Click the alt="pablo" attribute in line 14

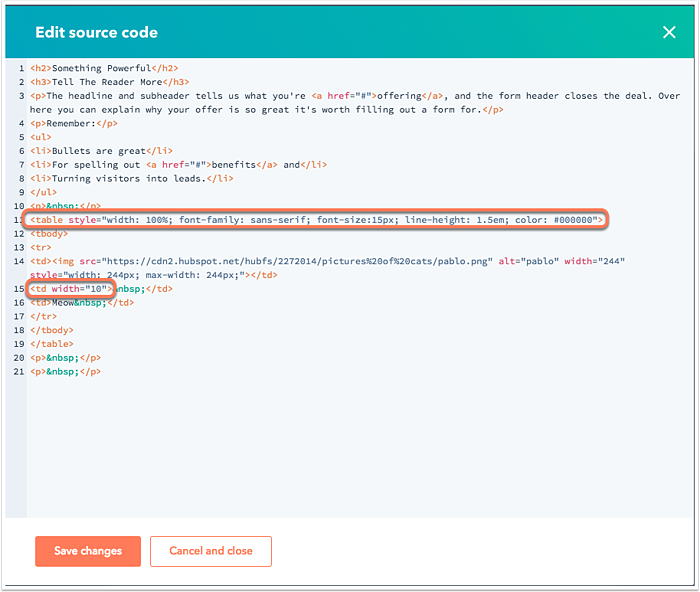tap(529, 261)
